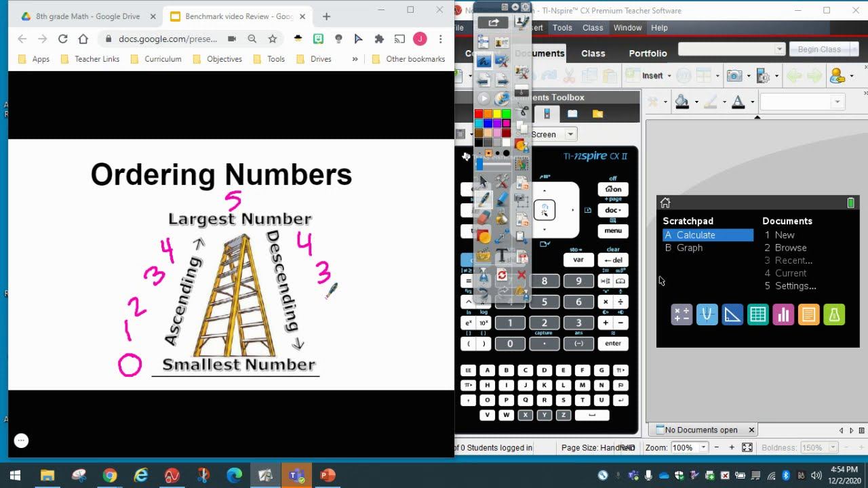This screenshot has height=488, width=868.
Task: Click home icon at top of handheld screen
Action: click(x=665, y=203)
